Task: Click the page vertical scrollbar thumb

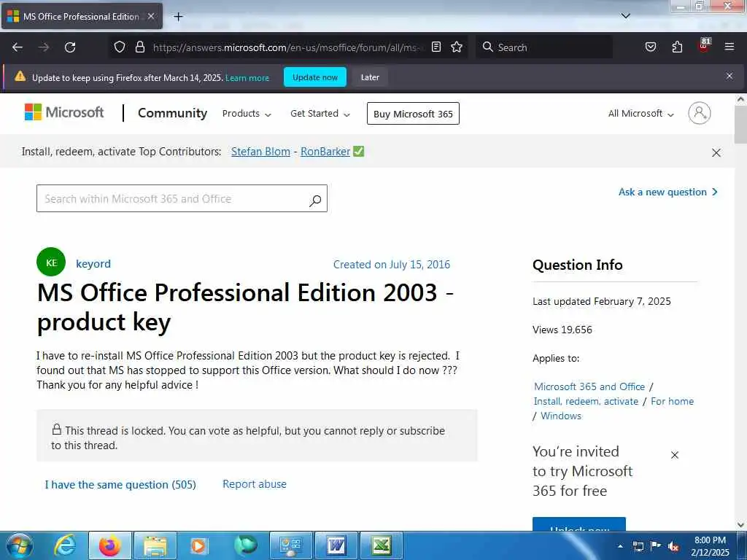Action: click(740, 125)
